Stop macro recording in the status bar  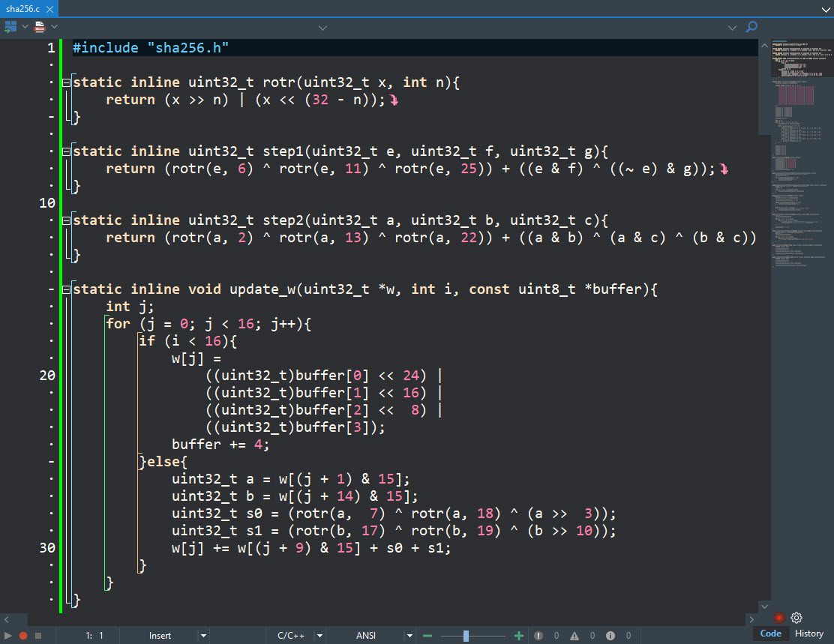tap(37, 635)
